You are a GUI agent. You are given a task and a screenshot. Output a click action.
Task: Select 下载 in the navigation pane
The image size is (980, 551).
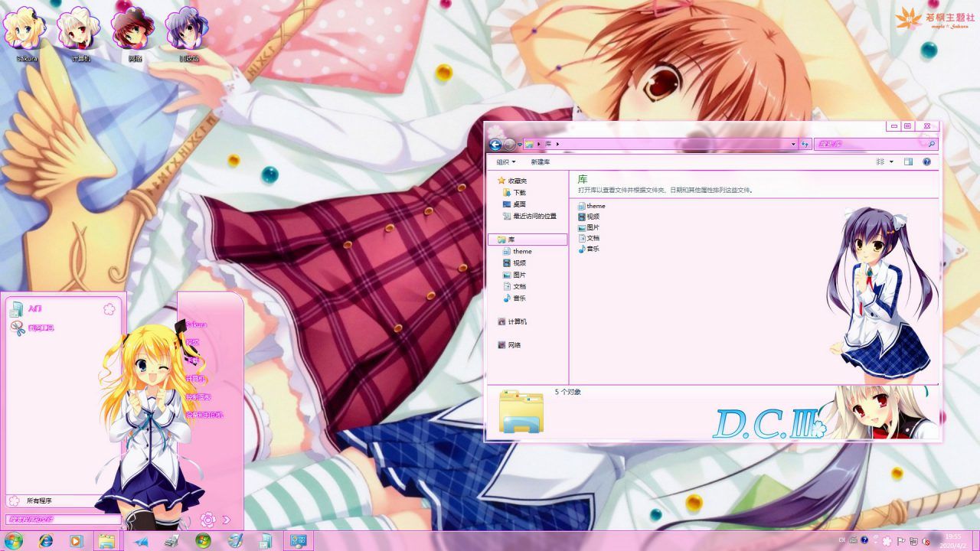pos(514,193)
